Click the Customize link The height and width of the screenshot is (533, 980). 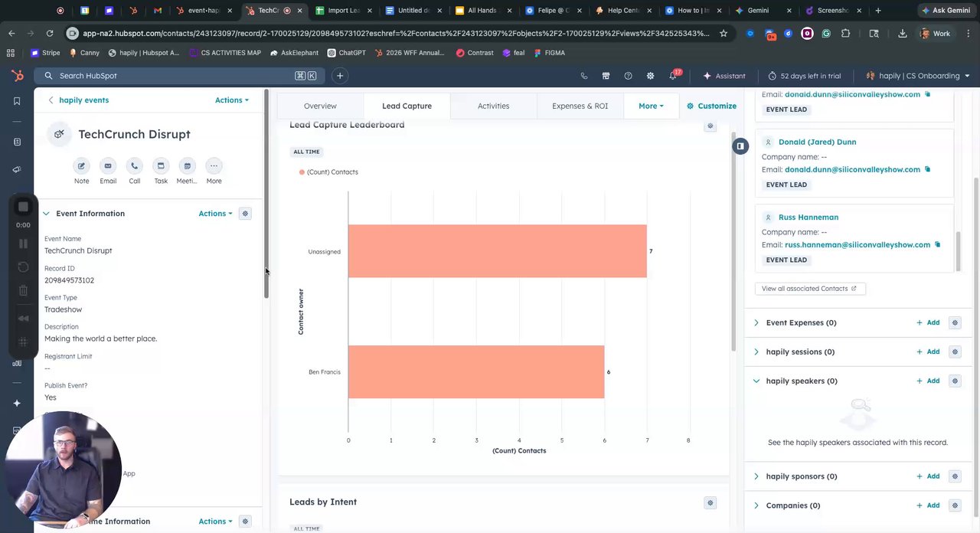click(712, 106)
